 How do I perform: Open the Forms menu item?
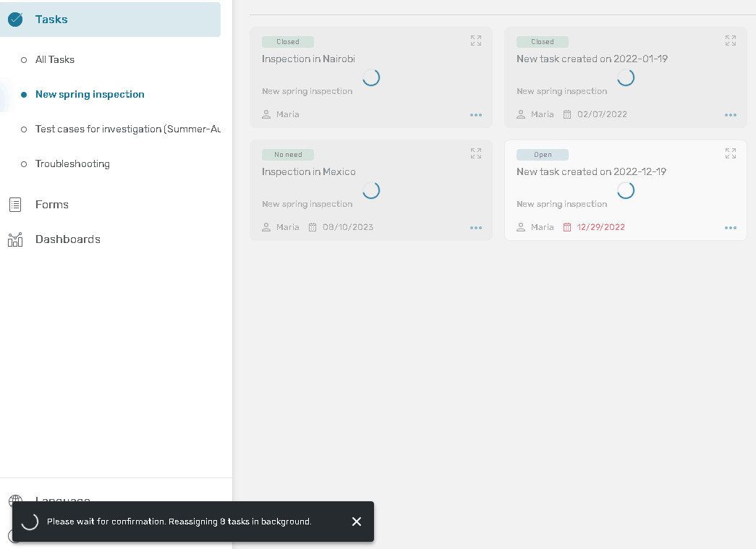pyautogui.click(x=52, y=205)
